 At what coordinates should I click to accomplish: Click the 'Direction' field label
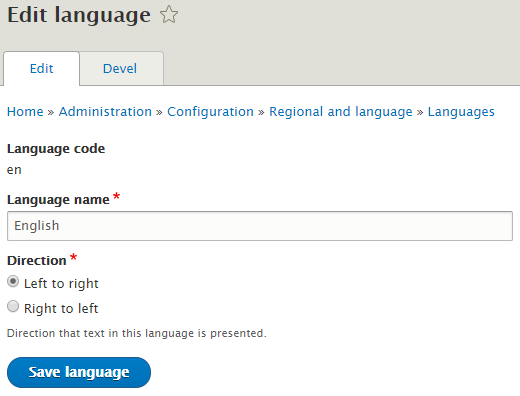coord(37,261)
